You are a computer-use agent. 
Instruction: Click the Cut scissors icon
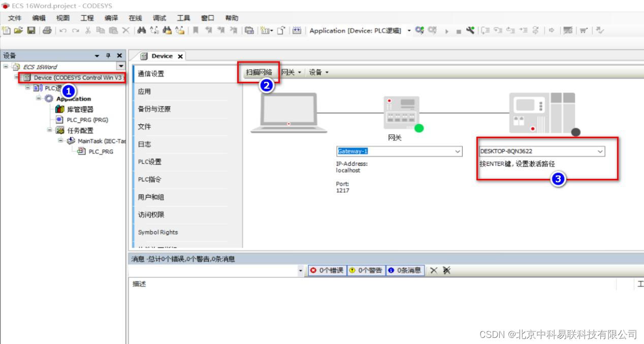tap(88, 30)
